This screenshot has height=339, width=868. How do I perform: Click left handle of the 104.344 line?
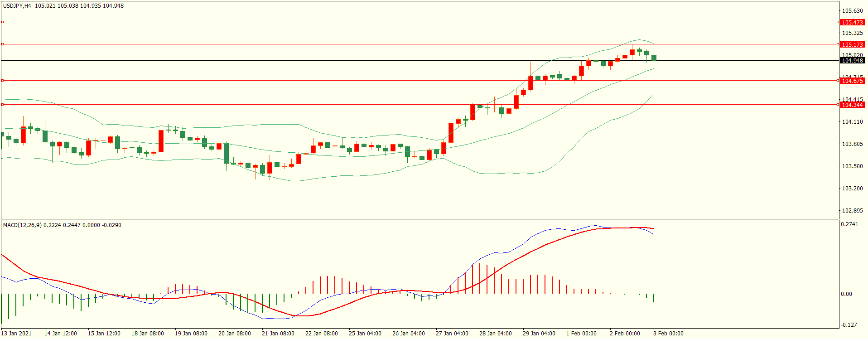click(x=2, y=104)
